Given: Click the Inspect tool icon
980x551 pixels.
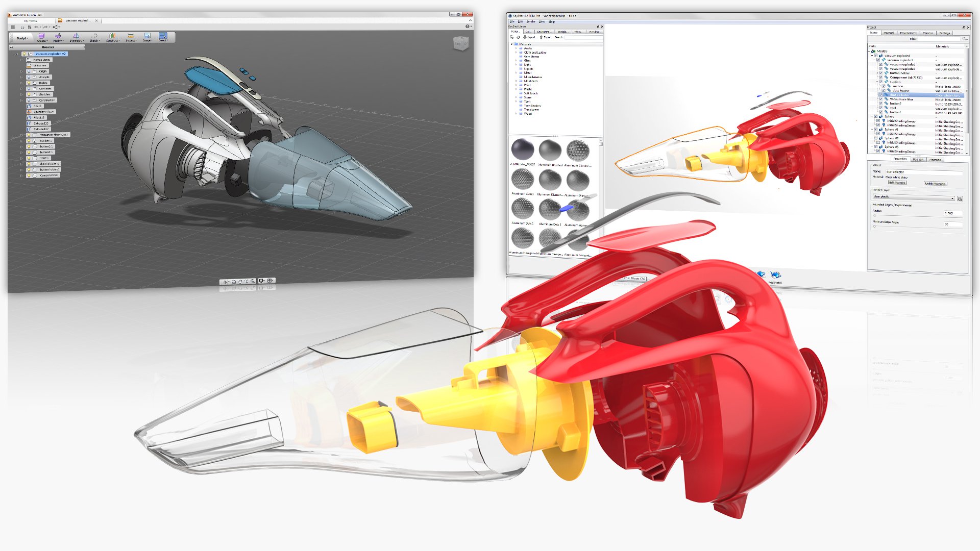Looking at the screenshot, I should [131, 36].
